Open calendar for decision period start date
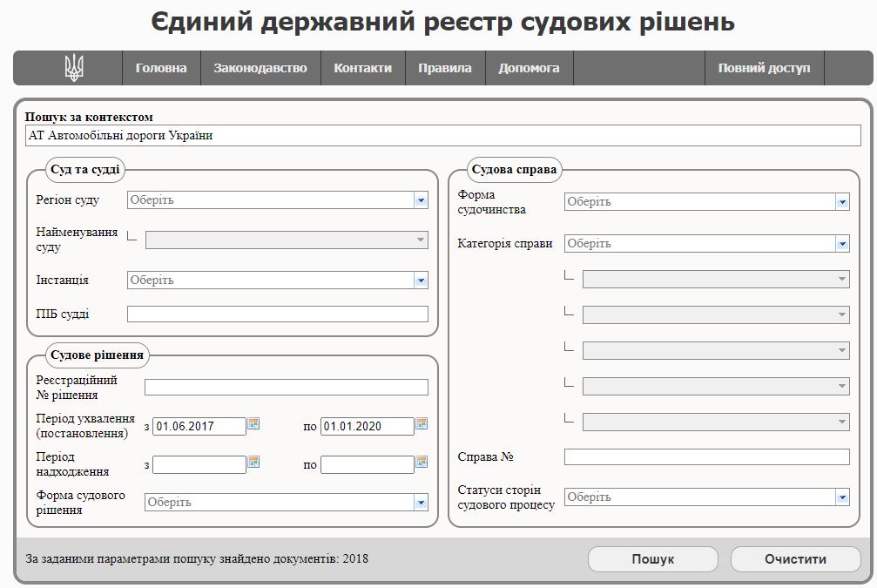The width and height of the screenshot is (877, 588). coord(253,424)
